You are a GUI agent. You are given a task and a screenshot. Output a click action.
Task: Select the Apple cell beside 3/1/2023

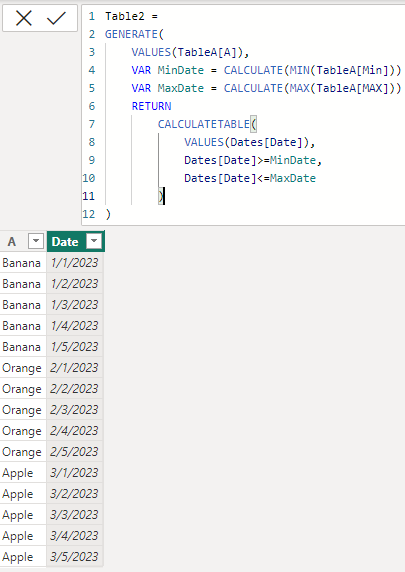23,473
